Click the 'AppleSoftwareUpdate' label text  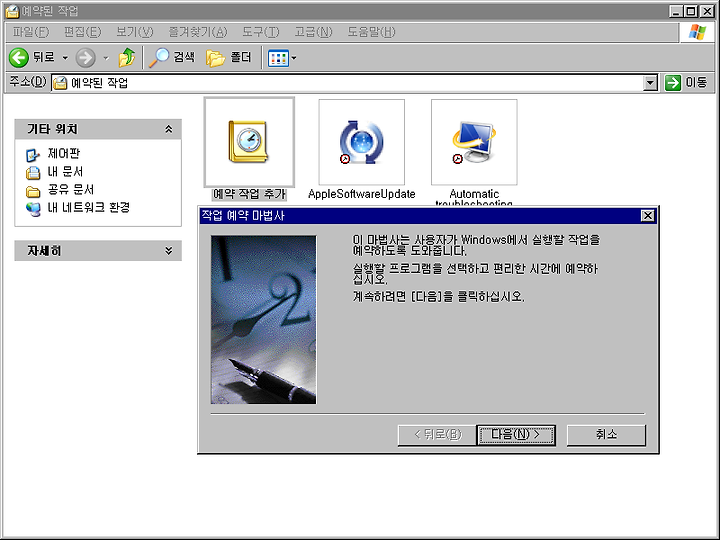361,194
